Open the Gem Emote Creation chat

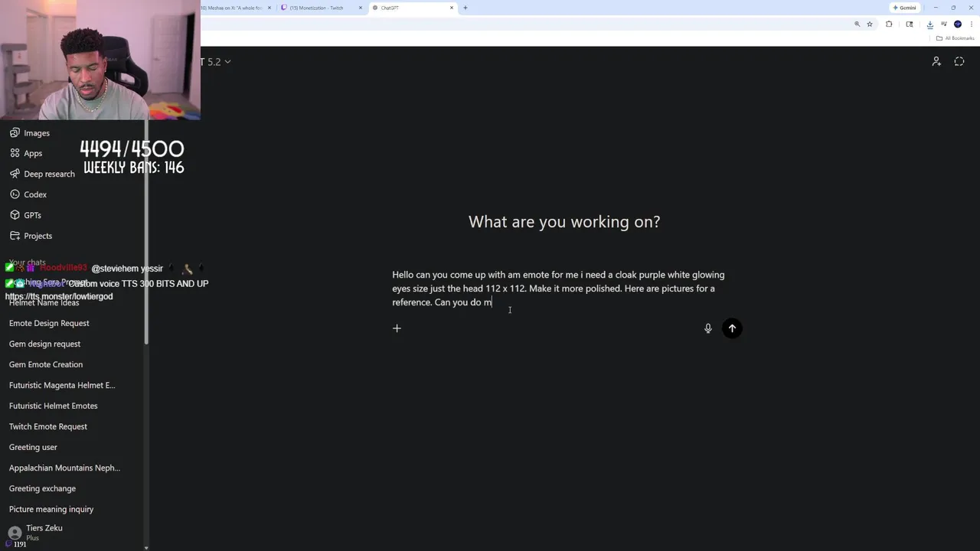click(46, 364)
